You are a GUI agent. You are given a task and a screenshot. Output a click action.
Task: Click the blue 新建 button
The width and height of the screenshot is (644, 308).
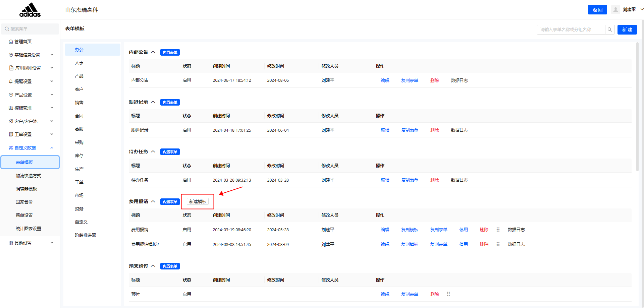(627, 29)
